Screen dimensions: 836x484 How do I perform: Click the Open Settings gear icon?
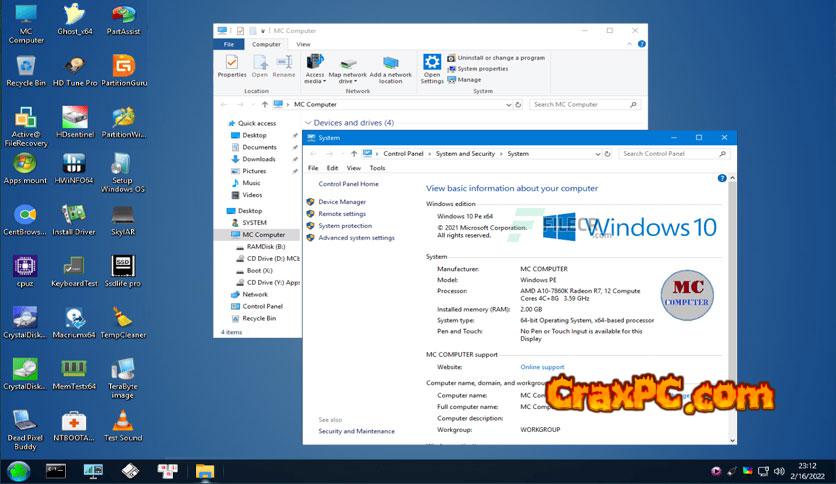tap(432, 66)
